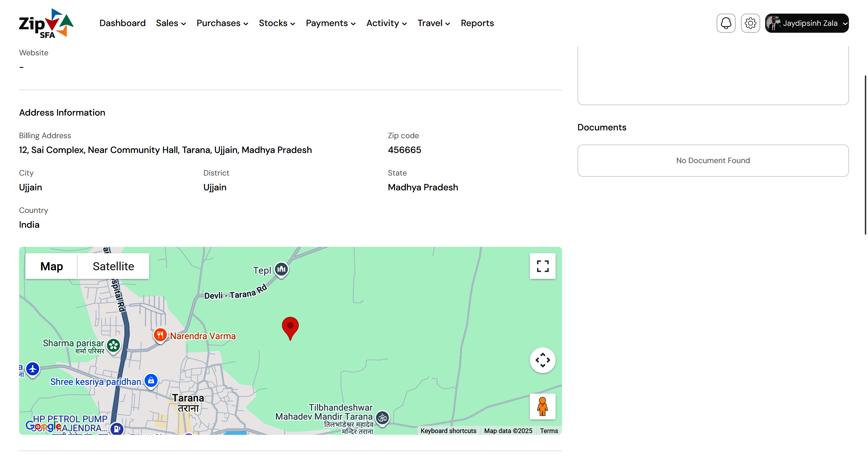Click the Sharma parisar park marker

pos(113,345)
